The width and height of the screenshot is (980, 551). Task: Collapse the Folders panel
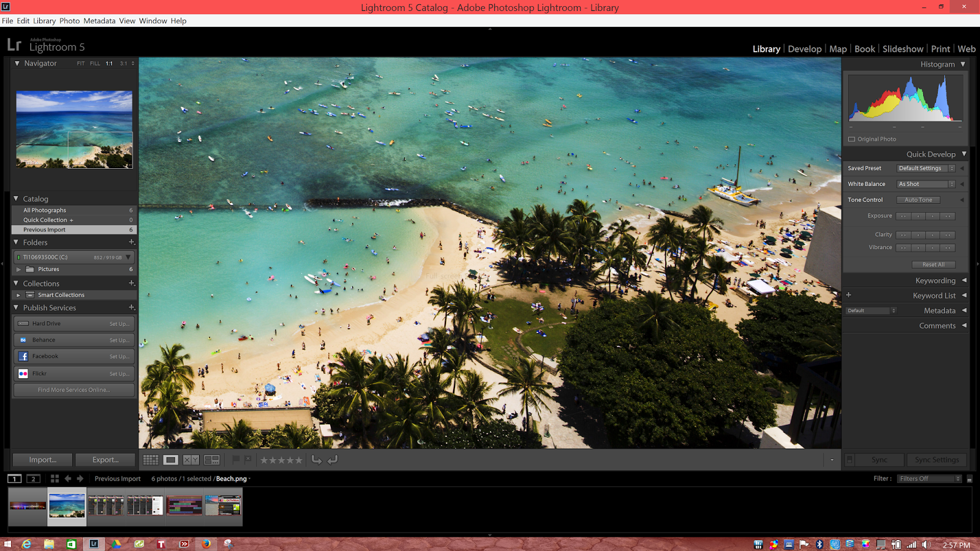click(17, 242)
